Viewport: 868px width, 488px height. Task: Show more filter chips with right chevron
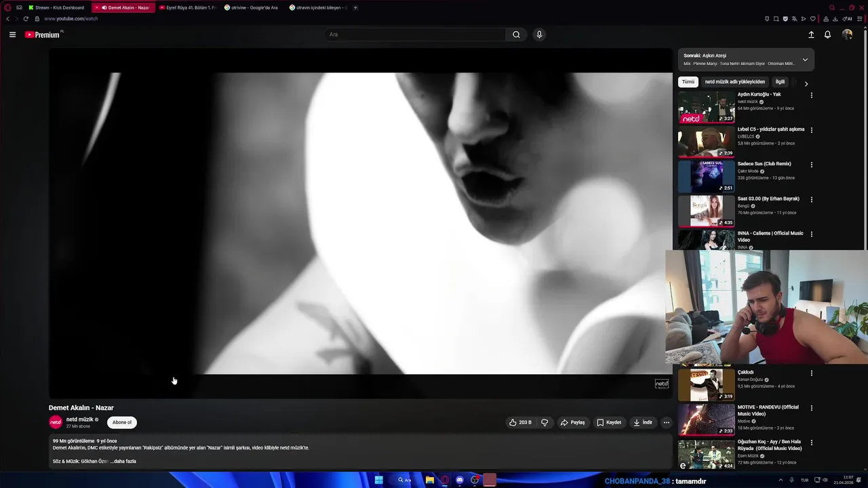tap(806, 84)
